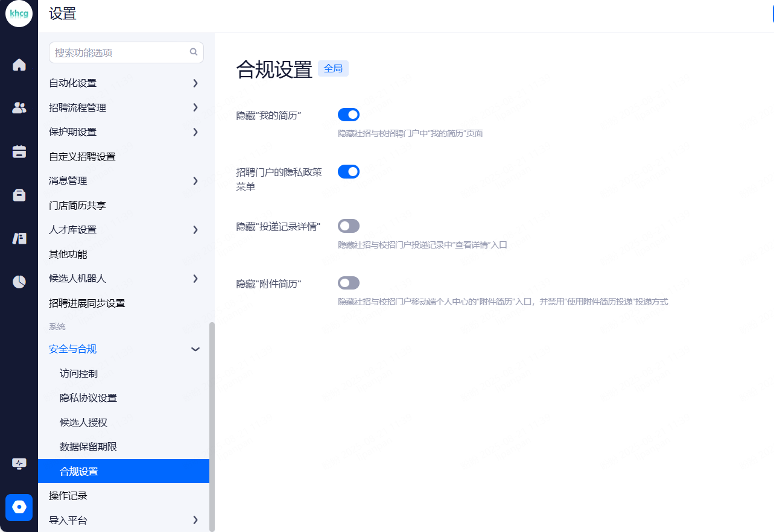Open 隐私协议设置 in the sidebar

click(x=88, y=398)
